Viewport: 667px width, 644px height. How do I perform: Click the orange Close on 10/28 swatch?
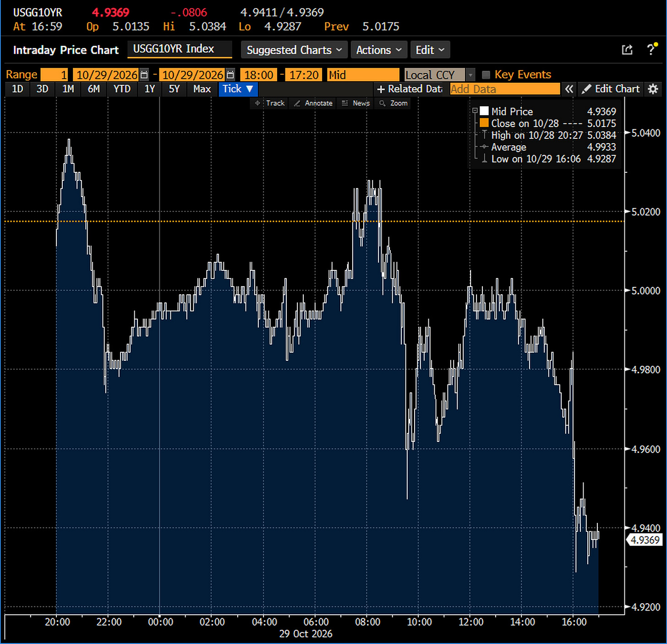click(484, 123)
